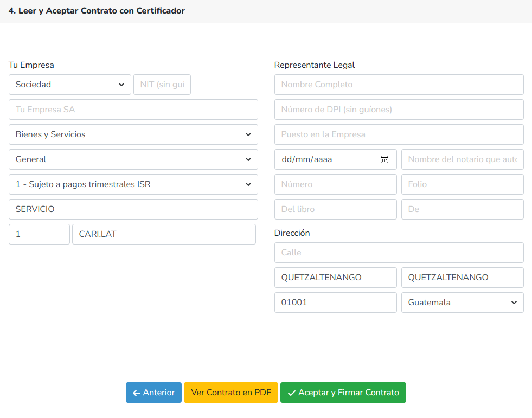Focus the Del libro input field
This screenshot has width=532, height=418.
(x=335, y=209)
